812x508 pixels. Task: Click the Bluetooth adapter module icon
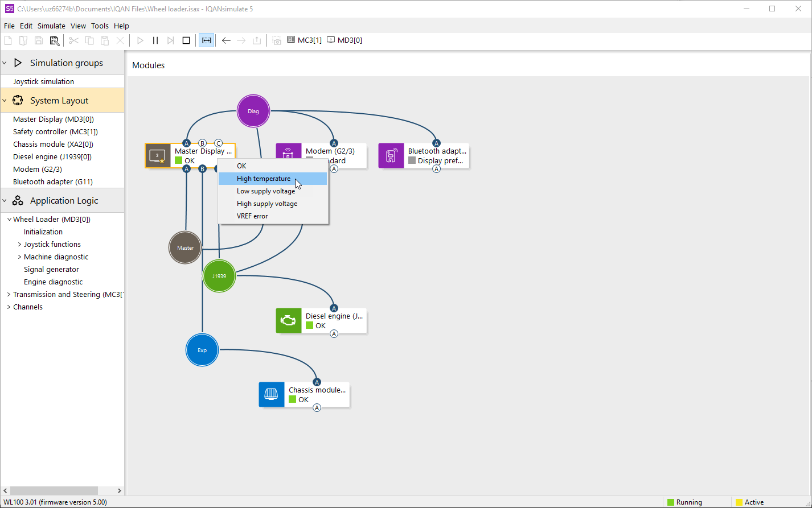coord(391,156)
